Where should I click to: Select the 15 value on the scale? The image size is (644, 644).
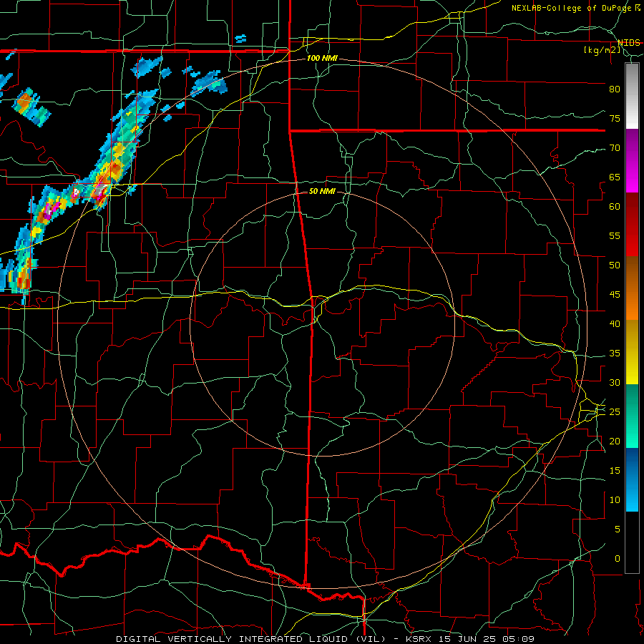(x=615, y=470)
